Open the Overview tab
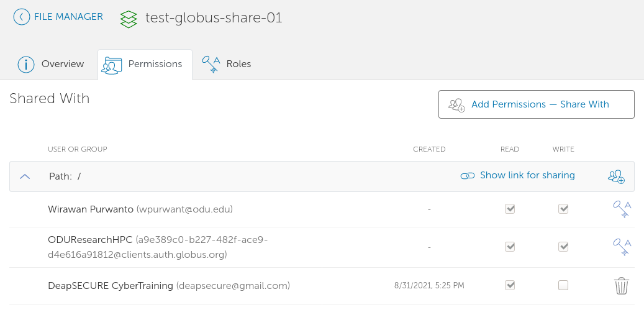This screenshot has width=644, height=320. [51, 65]
